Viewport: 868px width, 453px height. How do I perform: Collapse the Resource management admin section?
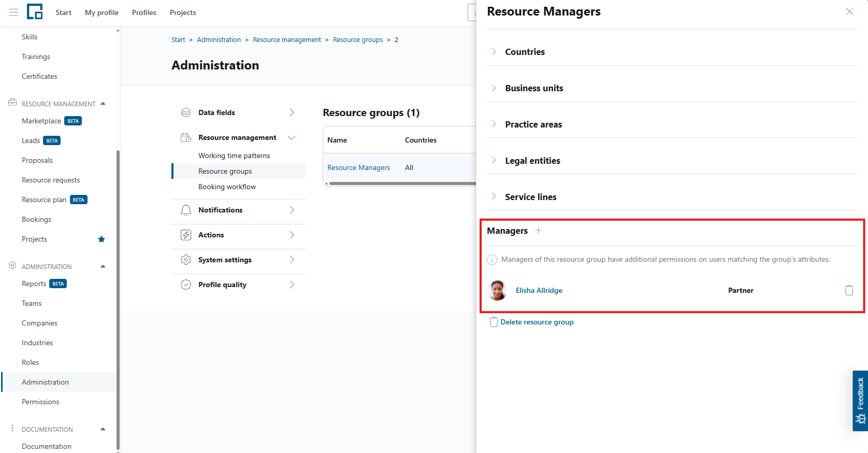coord(292,137)
